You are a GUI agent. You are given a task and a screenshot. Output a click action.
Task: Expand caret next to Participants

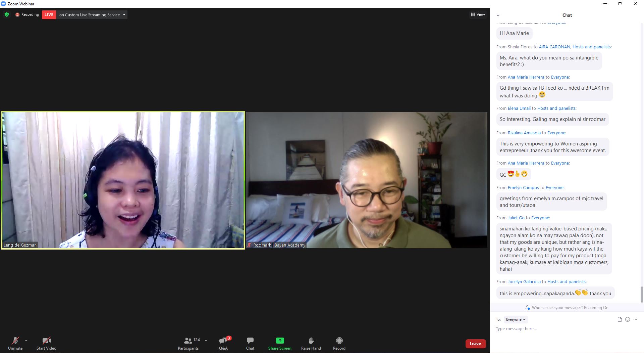tap(206, 341)
